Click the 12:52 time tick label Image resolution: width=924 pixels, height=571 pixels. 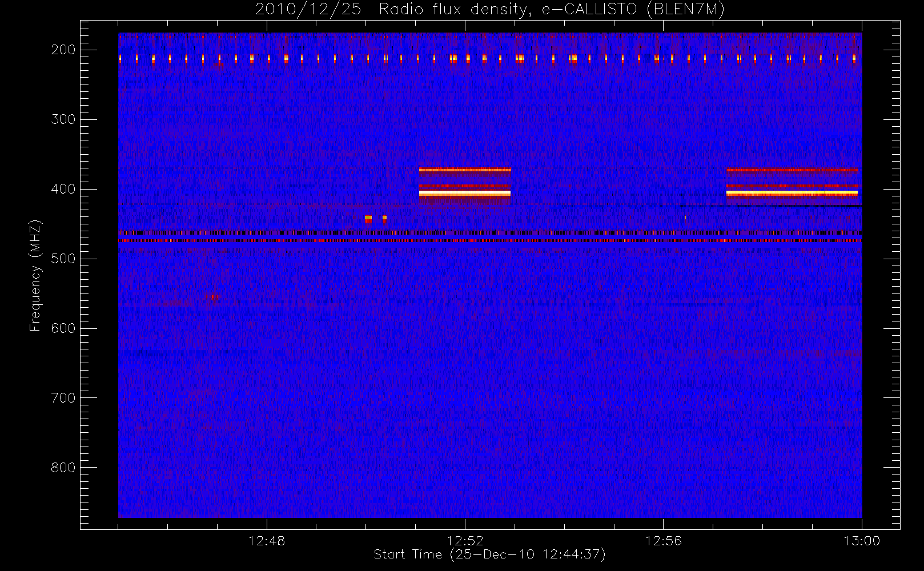(x=465, y=541)
